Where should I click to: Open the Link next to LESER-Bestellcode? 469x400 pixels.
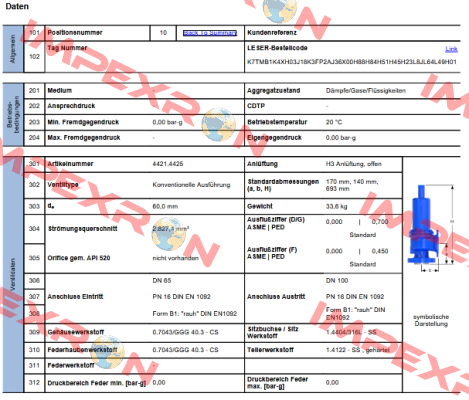451,49
